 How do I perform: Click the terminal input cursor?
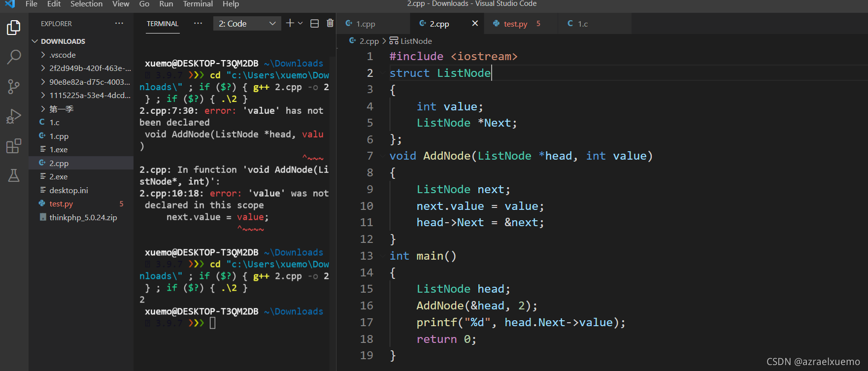pyautogui.click(x=213, y=323)
